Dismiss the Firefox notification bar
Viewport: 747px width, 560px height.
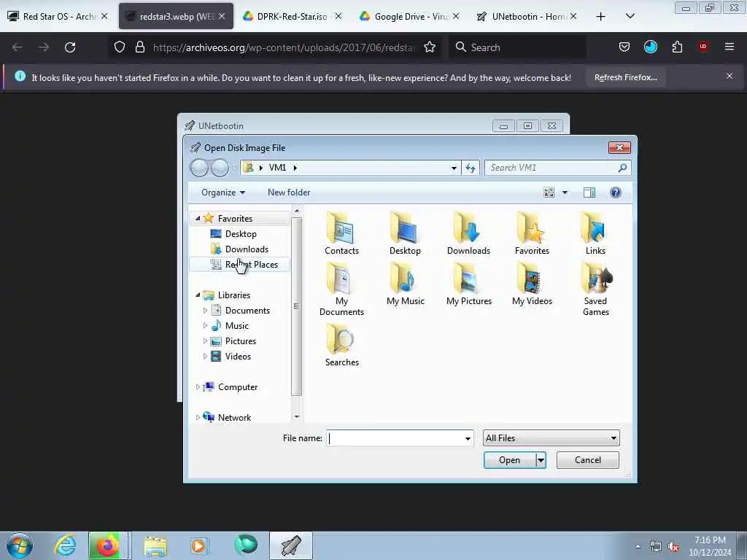(729, 76)
